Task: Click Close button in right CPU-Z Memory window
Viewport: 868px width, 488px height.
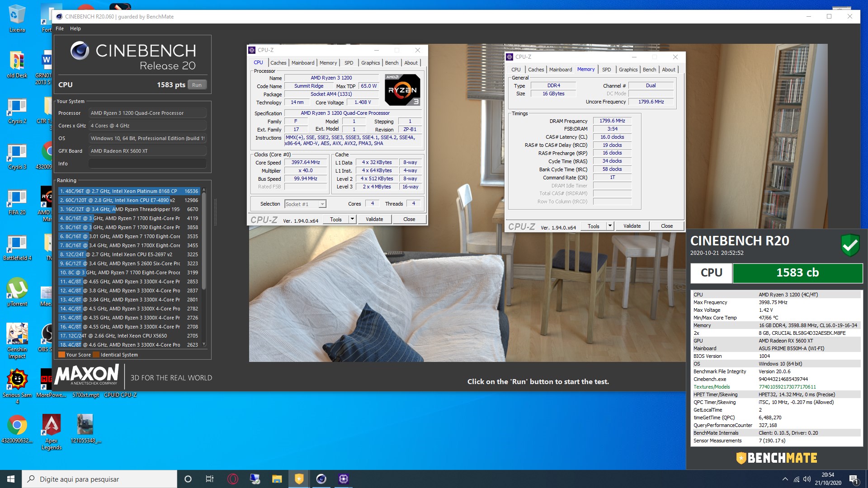Action: coord(667,226)
